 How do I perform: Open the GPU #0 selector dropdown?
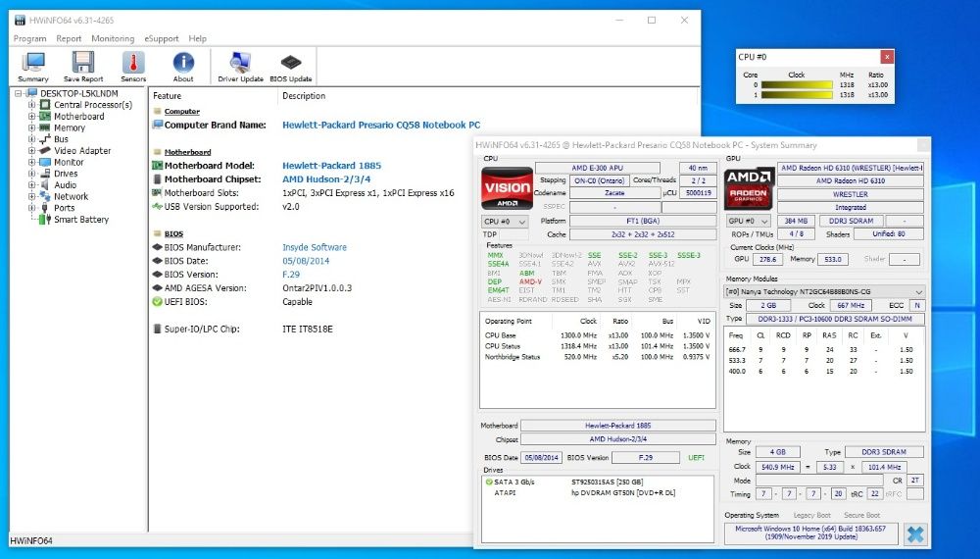click(x=749, y=222)
